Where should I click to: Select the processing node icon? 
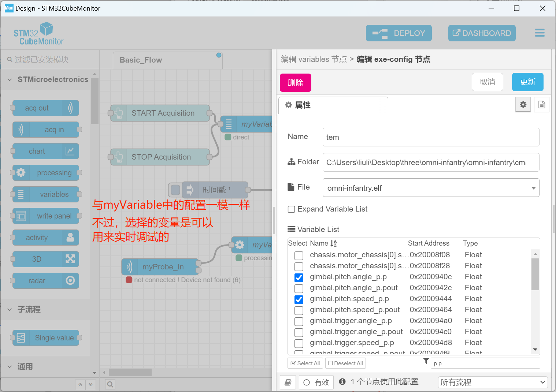[46, 173]
